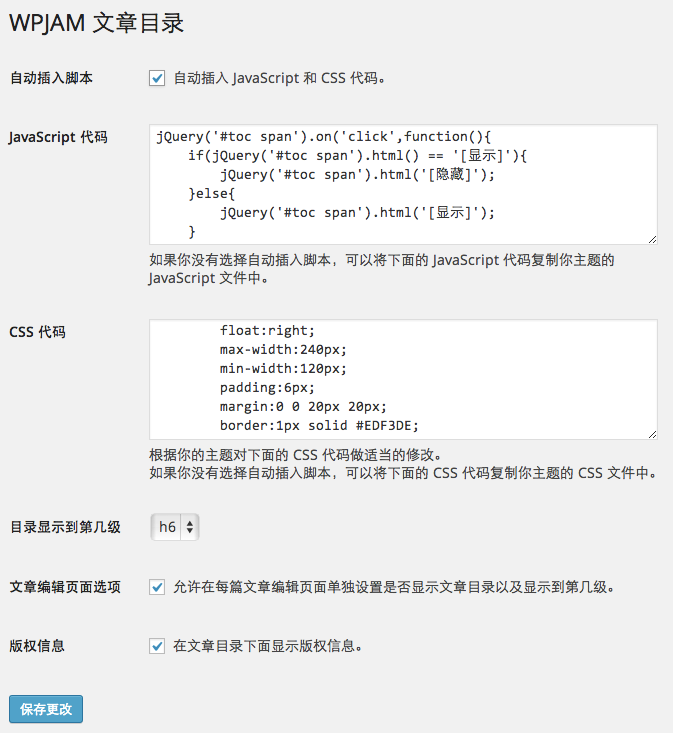Image resolution: width=673 pixels, height=733 pixels.
Task: Disable the 版权信息 display checkbox
Action: (157, 646)
